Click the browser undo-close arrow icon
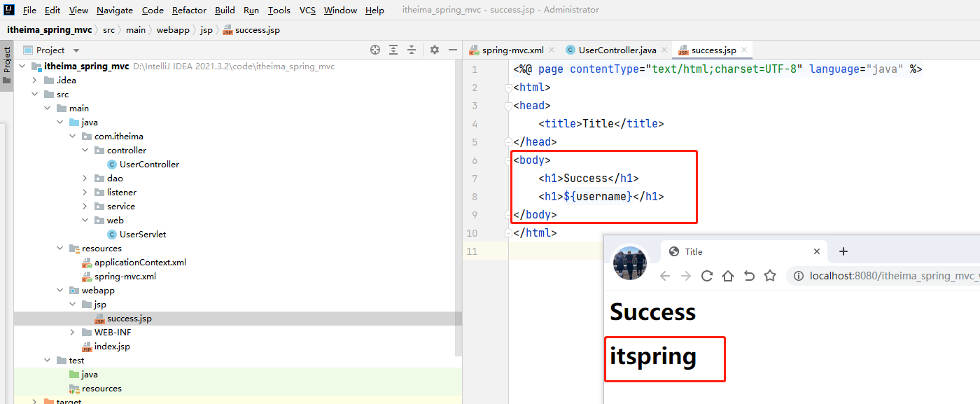Viewport: 980px width, 404px height. click(x=749, y=276)
